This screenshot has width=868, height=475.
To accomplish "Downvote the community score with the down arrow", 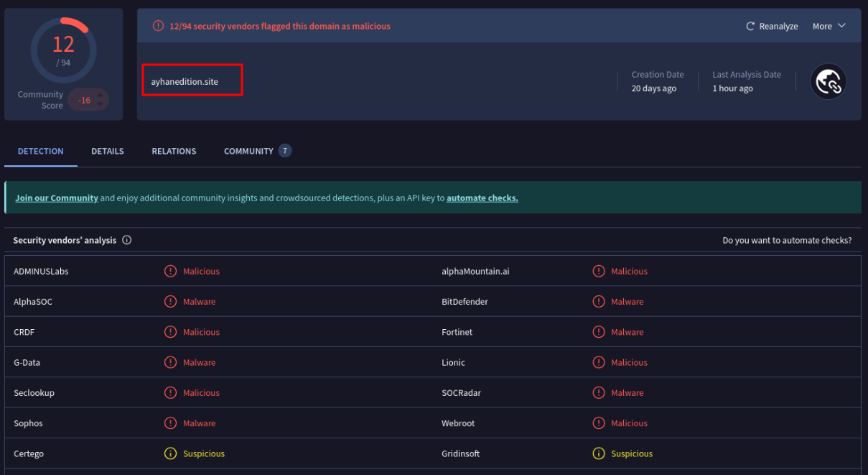I will pyautogui.click(x=101, y=104).
